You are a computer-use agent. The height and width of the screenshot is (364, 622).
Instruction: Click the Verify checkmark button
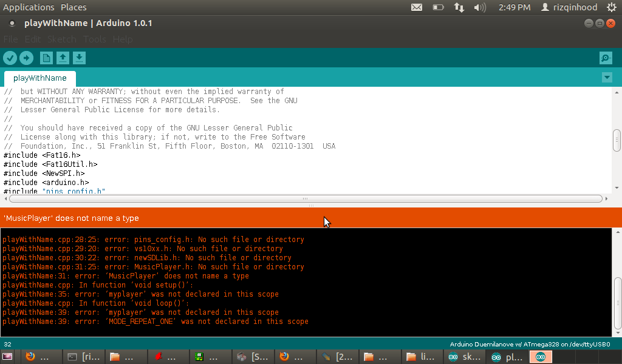(10, 58)
